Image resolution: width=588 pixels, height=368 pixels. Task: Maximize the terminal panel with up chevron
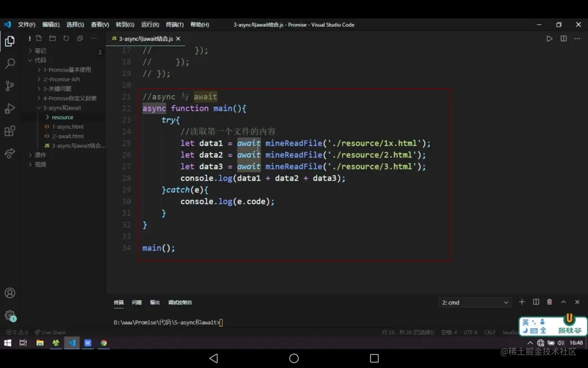[x=563, y=302]
